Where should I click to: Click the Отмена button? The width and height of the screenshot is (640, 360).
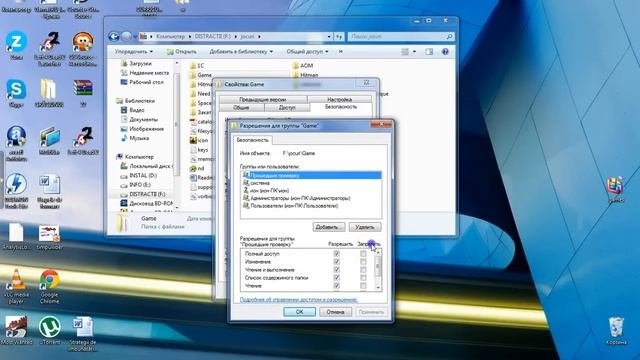point(335,312)
